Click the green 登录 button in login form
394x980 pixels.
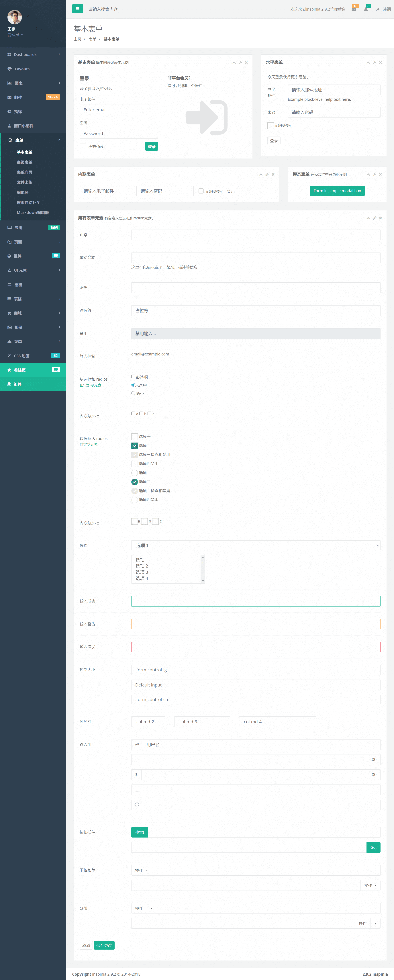(151, 146)
